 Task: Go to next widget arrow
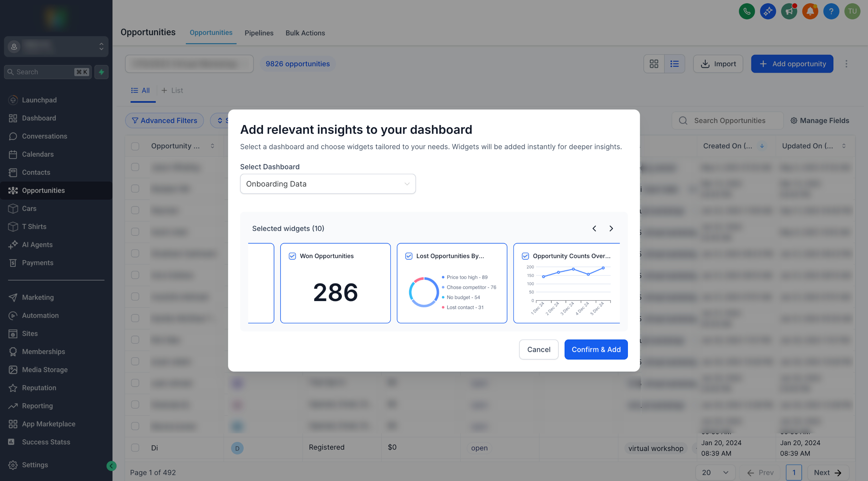(x=611, y=228)
